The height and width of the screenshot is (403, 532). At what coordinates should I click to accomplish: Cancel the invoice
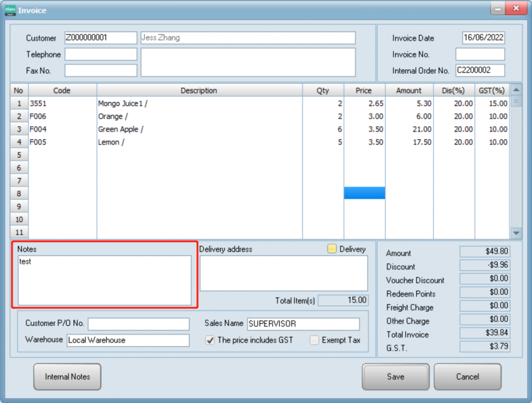[x=467, y=377]
